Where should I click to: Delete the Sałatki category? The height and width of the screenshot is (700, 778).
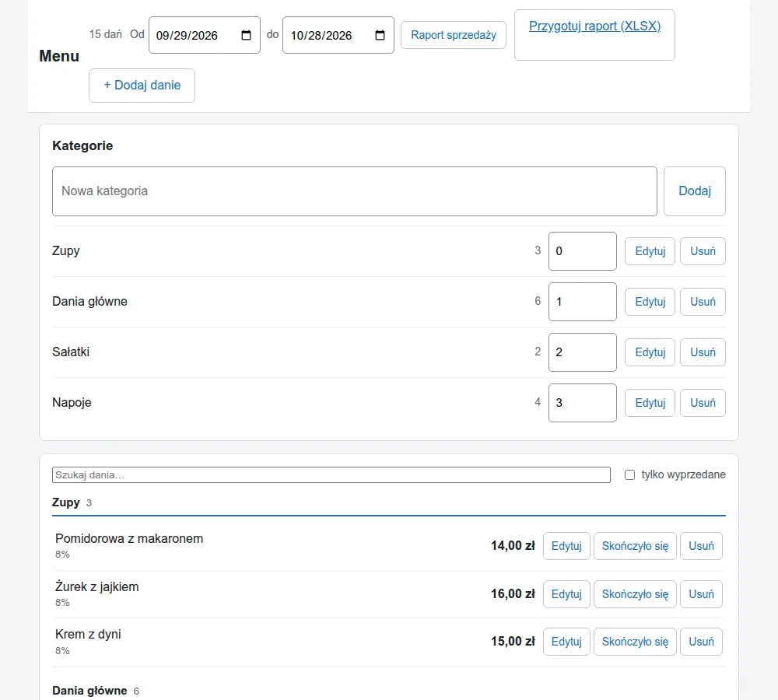[703, 352]
